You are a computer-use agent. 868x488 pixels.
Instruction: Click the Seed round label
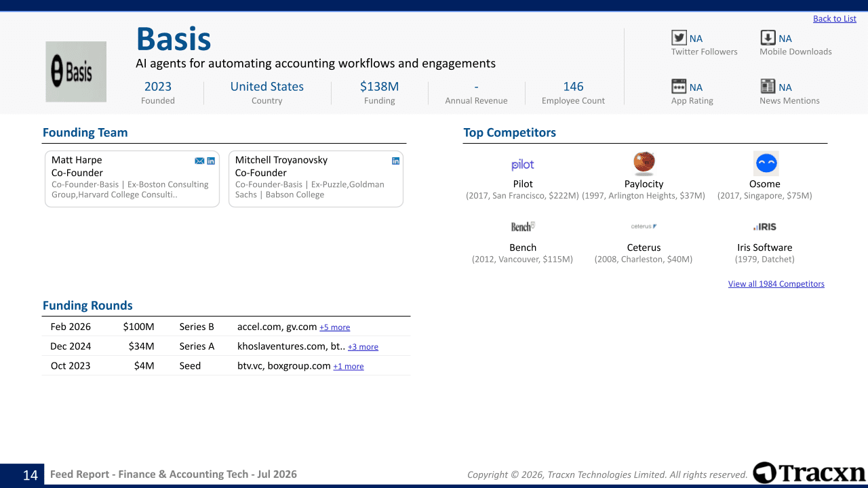tap(191, 366)
